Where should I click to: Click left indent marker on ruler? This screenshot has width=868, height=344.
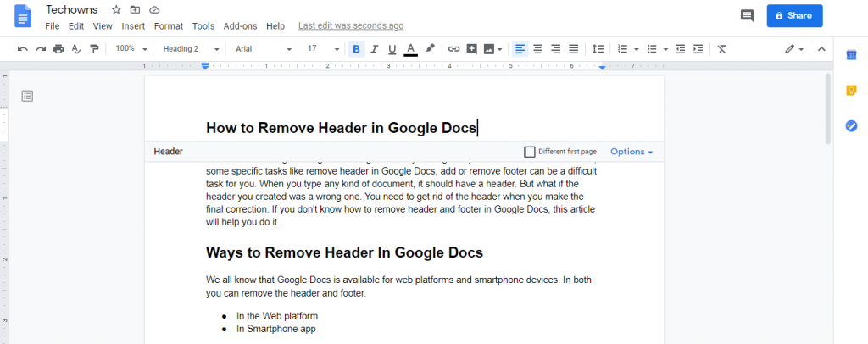[205, 66]
